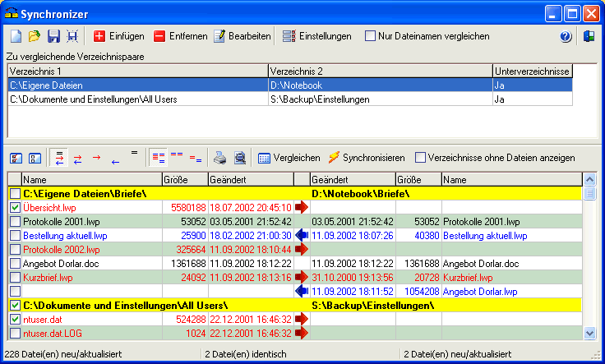Check the Protokolle 2002.lwp checkbox
605x364 pixels.
point(15,250)
